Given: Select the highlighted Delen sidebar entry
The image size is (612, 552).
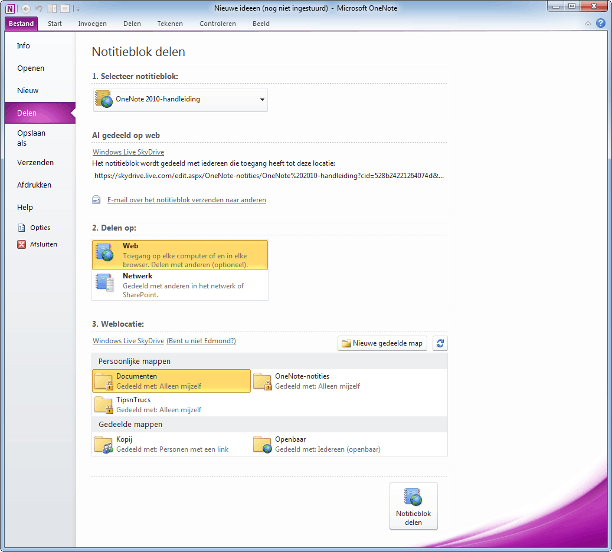Looking at the screenshot, I should pyautogui.click(x=40, y=113).
